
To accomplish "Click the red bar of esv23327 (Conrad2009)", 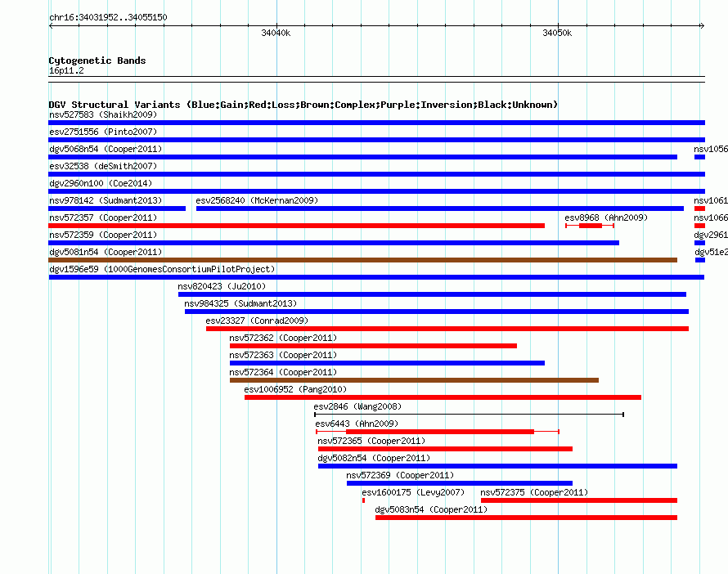I will click(x=447, y=329).
